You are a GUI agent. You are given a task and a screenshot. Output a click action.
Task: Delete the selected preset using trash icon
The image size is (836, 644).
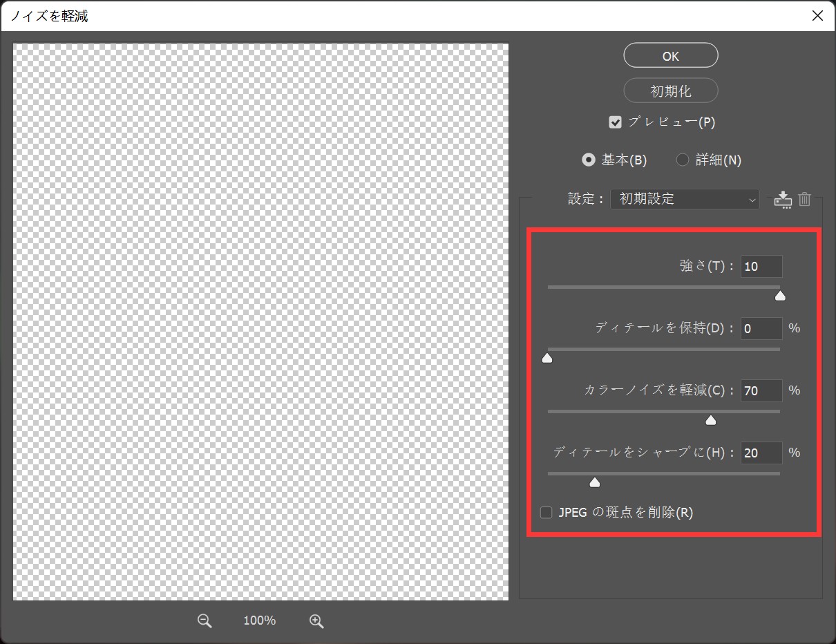(804, 199)
